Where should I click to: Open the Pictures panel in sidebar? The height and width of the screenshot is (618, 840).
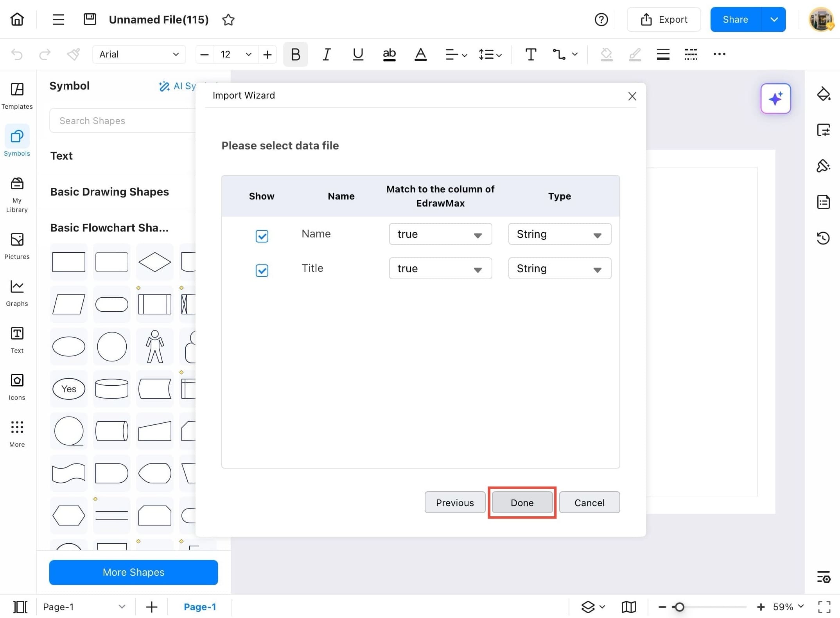[16, 244]
